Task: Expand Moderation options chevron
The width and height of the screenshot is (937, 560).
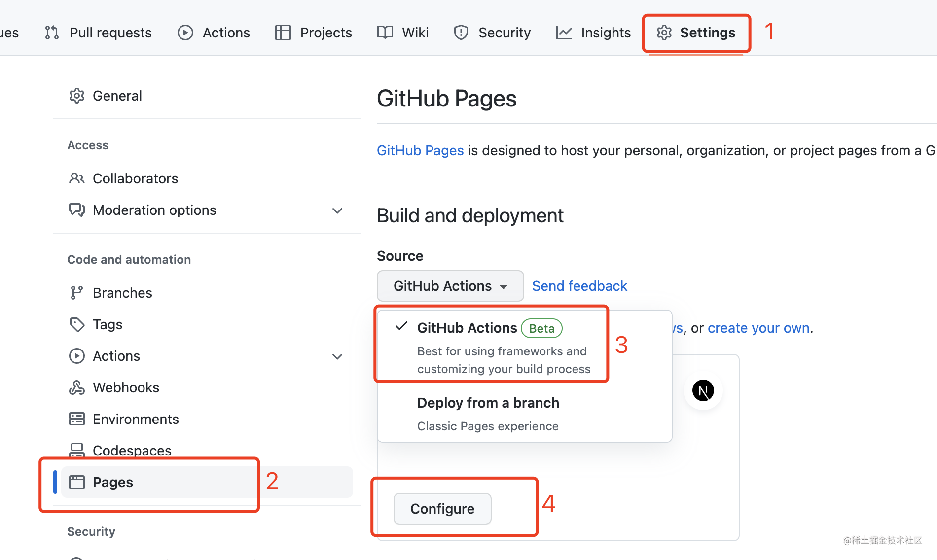Action: click(x=337, y=210)
